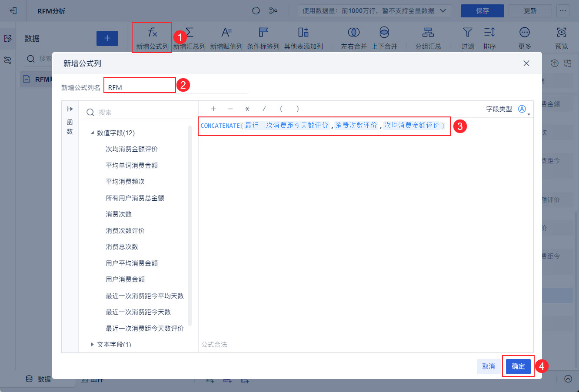This screenshot has width=579, height=392.
Task: Click the expand-up icon at bottom right
Action: [568, 379]
